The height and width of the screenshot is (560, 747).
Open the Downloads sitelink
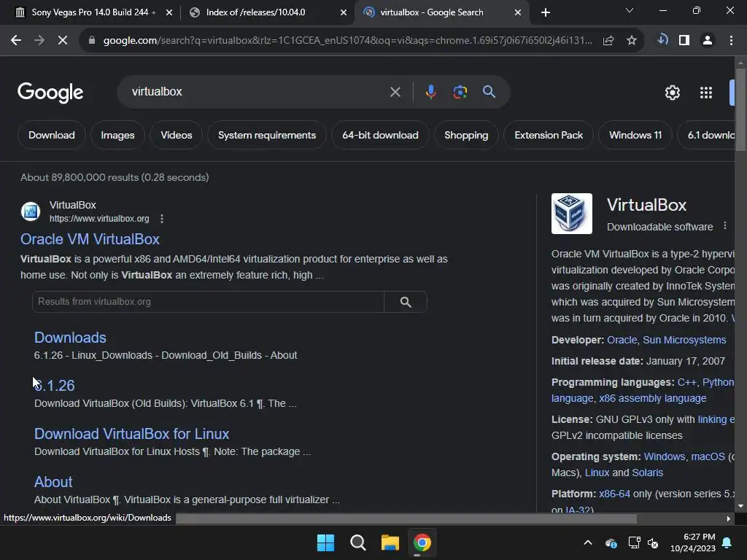click(70, 338)
